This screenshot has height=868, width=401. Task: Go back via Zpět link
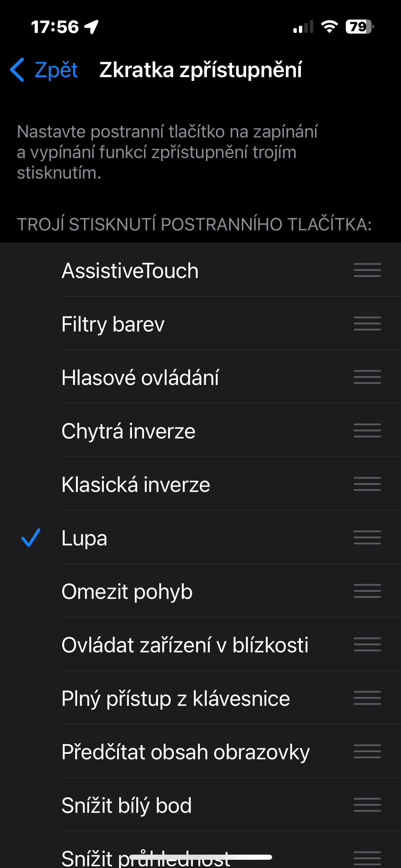56,70
